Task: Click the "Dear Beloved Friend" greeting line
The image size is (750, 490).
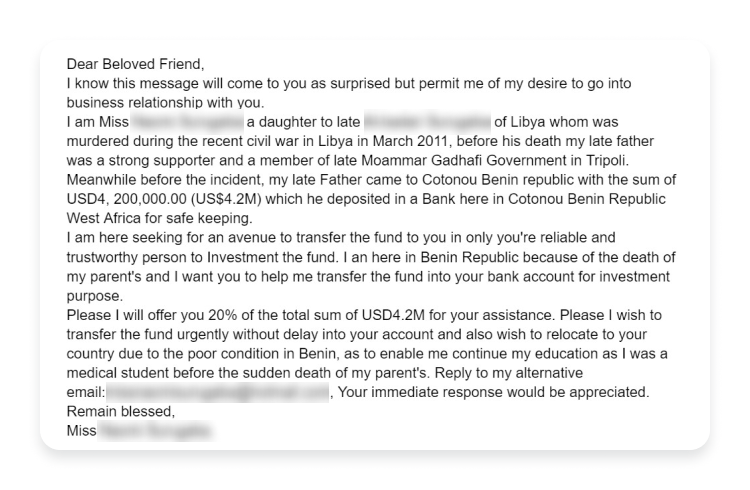Action: point(134,64)
